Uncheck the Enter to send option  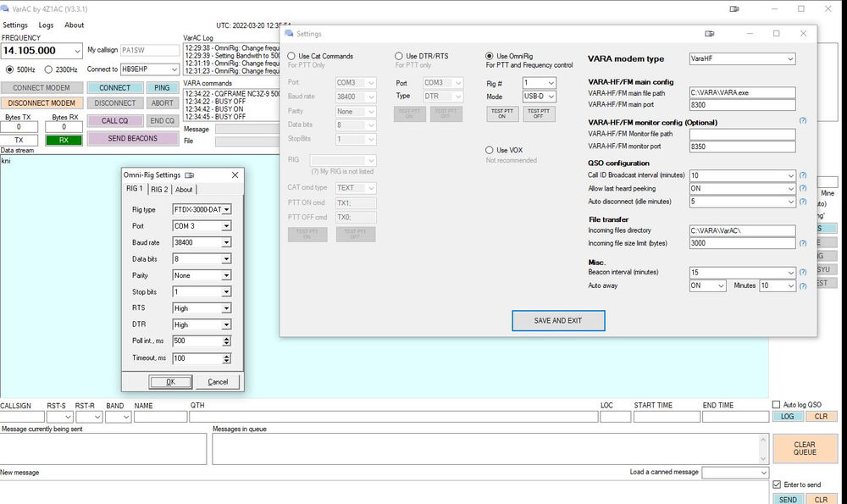(778, 483)
